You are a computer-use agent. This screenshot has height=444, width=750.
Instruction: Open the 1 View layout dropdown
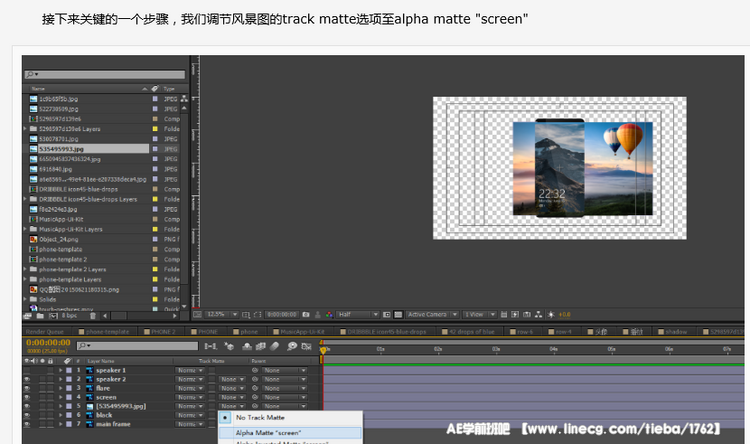point(480,314)
